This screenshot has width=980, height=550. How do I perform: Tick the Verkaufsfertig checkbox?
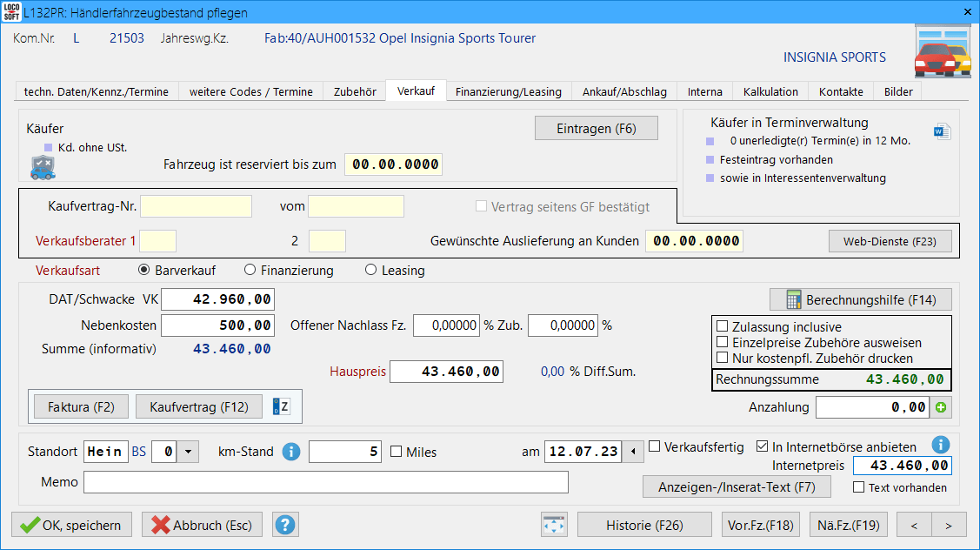point(655,446)
